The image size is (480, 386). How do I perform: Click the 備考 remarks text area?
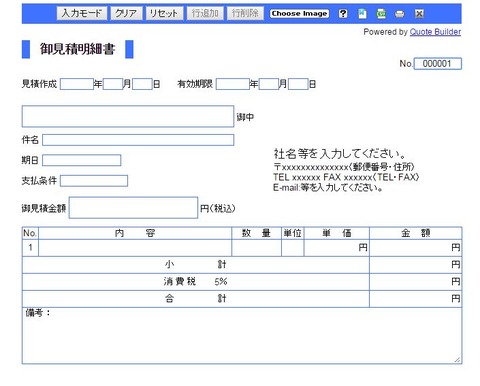[242, 336]
